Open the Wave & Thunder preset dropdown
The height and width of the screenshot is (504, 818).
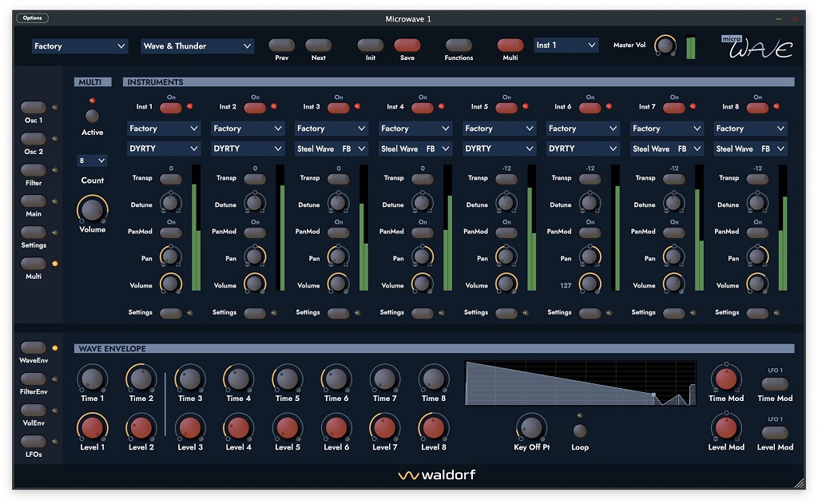point(197,46)
